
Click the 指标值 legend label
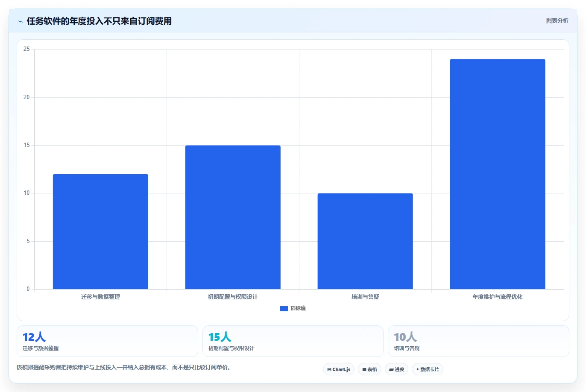298,308
